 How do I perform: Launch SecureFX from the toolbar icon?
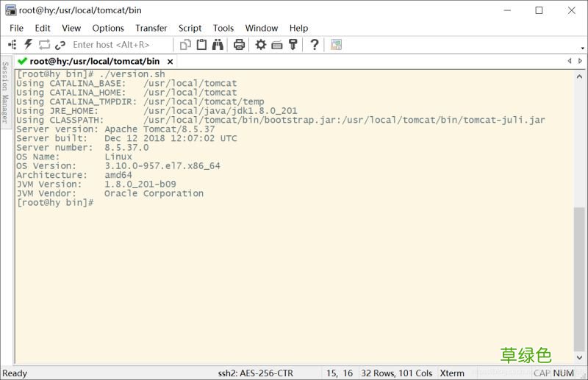coord(336,45)
